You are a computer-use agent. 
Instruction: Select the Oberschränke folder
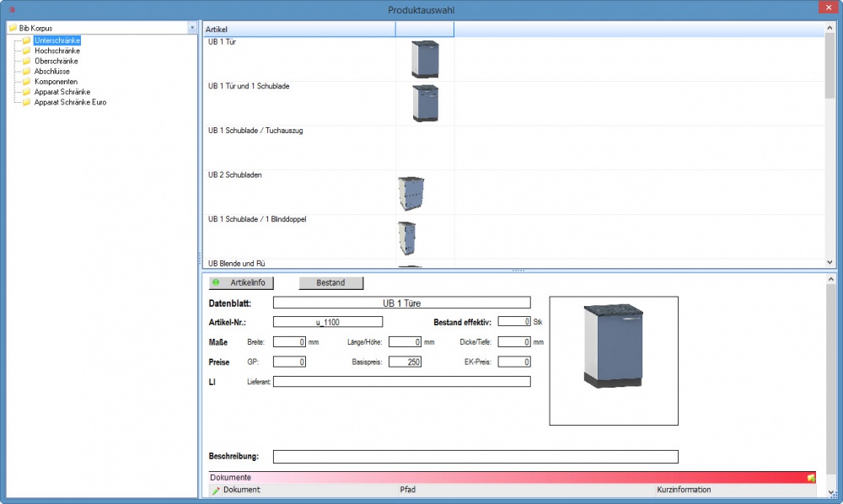point(56,61)
